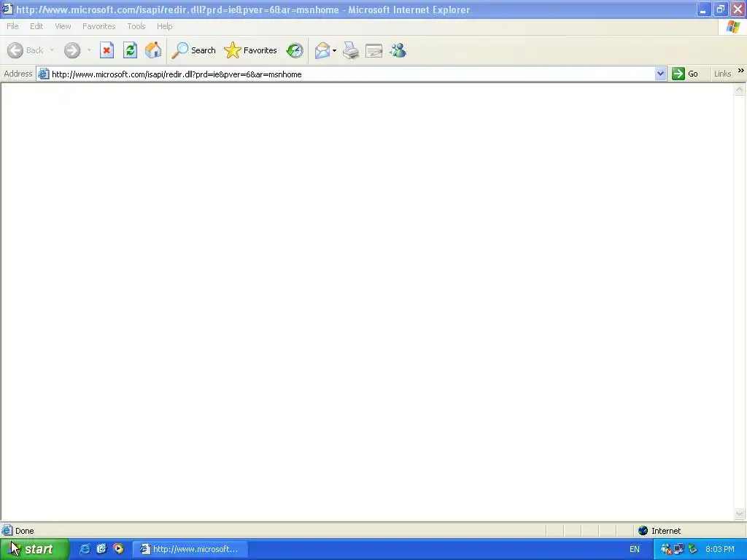Open the History clock icon

(x=295, y=50)
